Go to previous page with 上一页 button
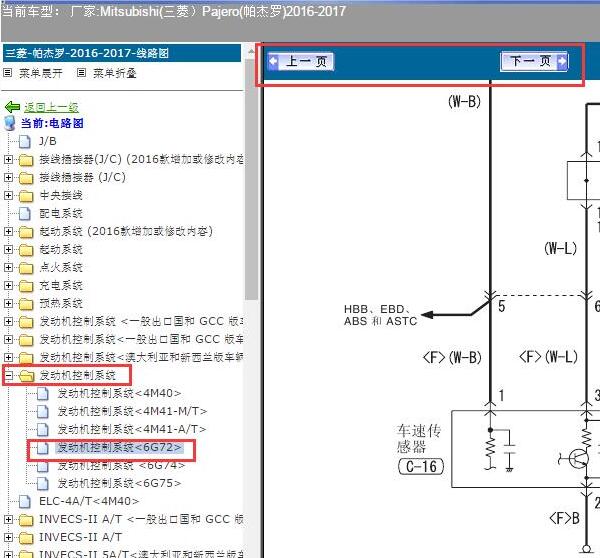Screen dimensions: 600x558 (x=300, y=61)
